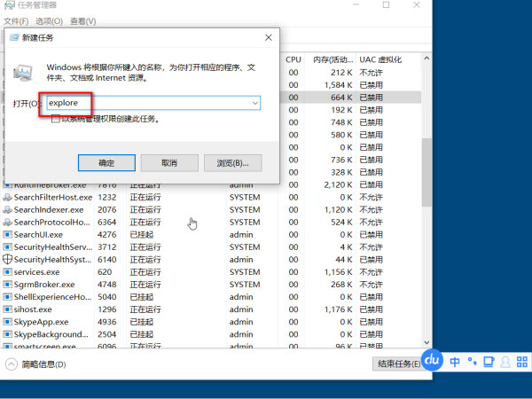Open the 文件(F) menu
The width and height of the screenshot is (532, 399).
pos(17,20)
